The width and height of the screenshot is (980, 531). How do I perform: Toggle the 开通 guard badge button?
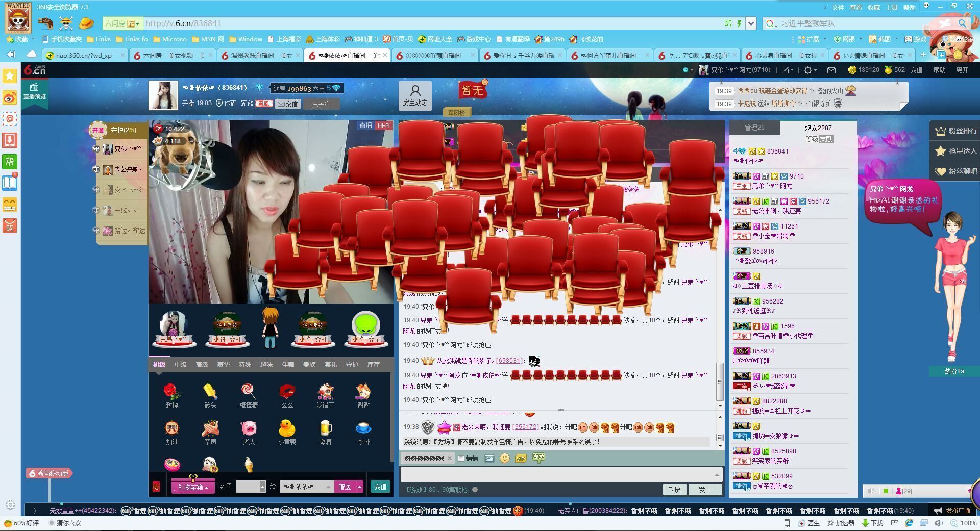pyautogui.click(x=97, y=130)
